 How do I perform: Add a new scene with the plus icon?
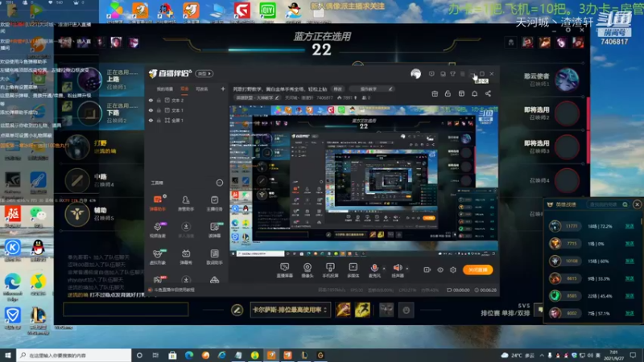click(x=223, y=88)
